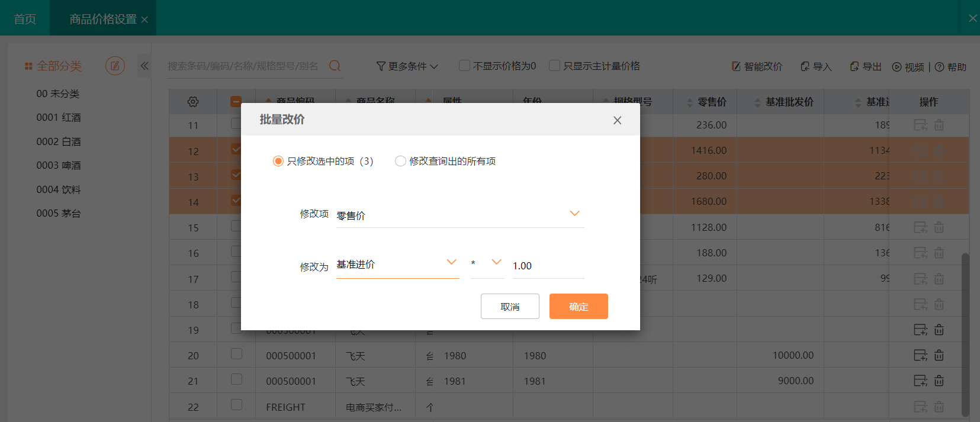Click the edit category icon beside 全部分类
The image size is (980, 422).
pyautogui.click(x=115, y=66)
